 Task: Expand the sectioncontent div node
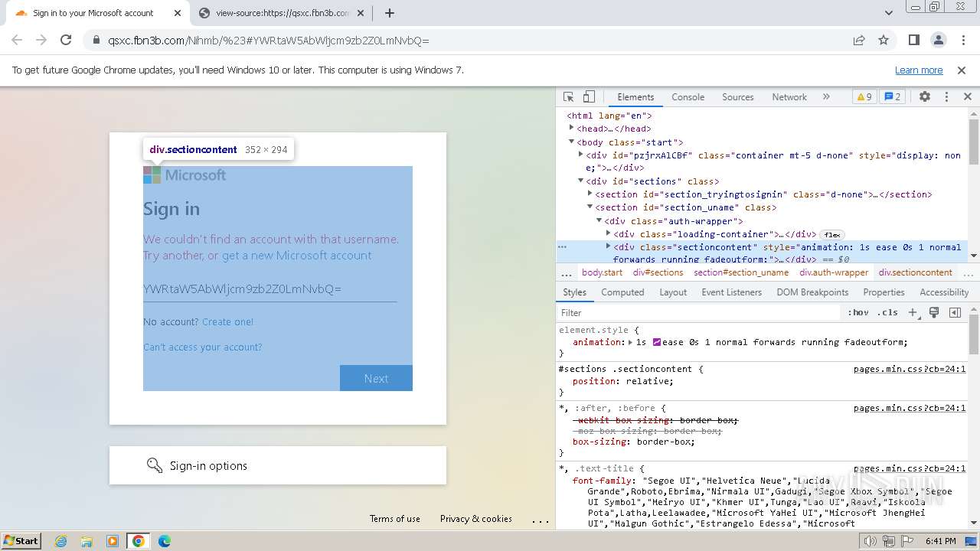(608, 246)
